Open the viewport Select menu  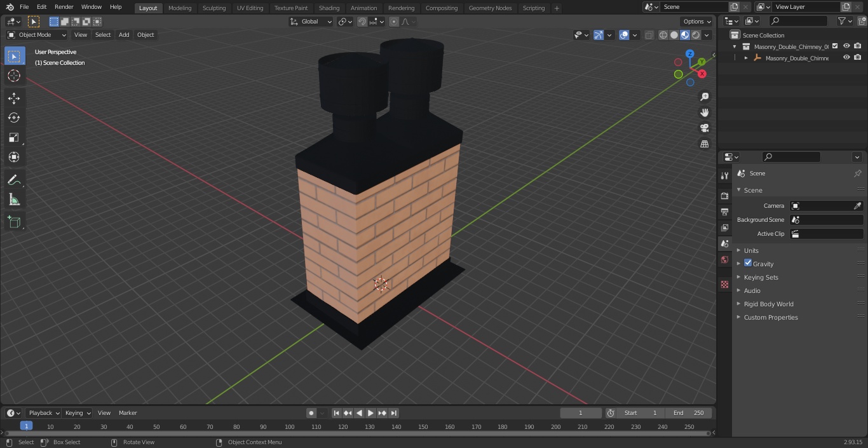(103, 35)
